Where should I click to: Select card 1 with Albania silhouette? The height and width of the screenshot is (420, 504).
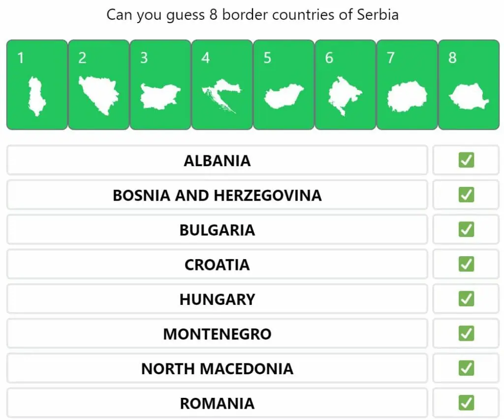(37, 85)
